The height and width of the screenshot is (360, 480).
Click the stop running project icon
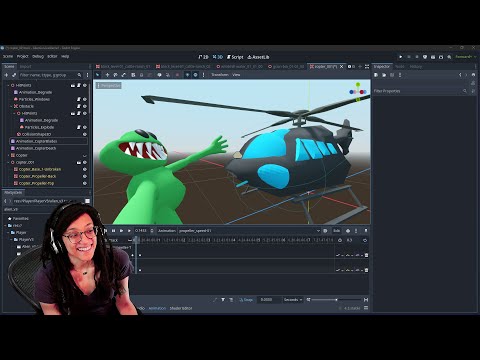(x=417, y=57)
